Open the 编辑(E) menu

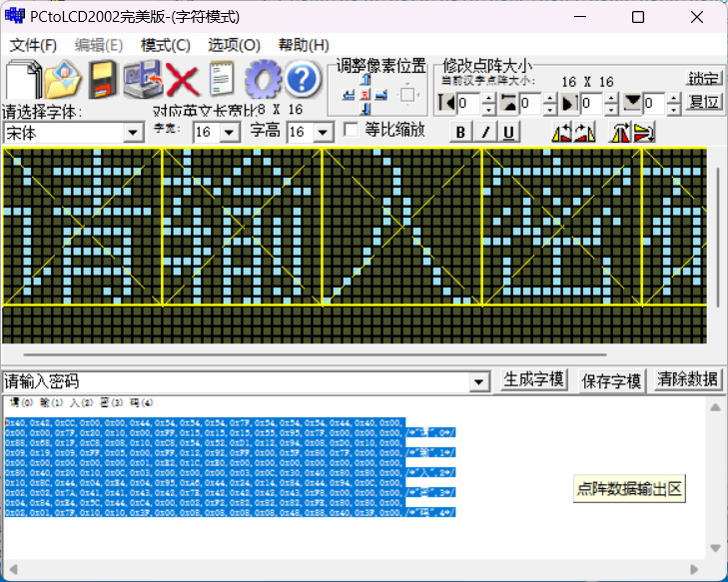point(99,46)
